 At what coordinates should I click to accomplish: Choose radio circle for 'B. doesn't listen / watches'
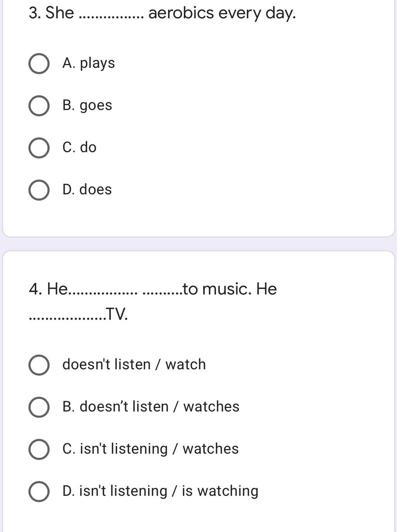(39, 407)
